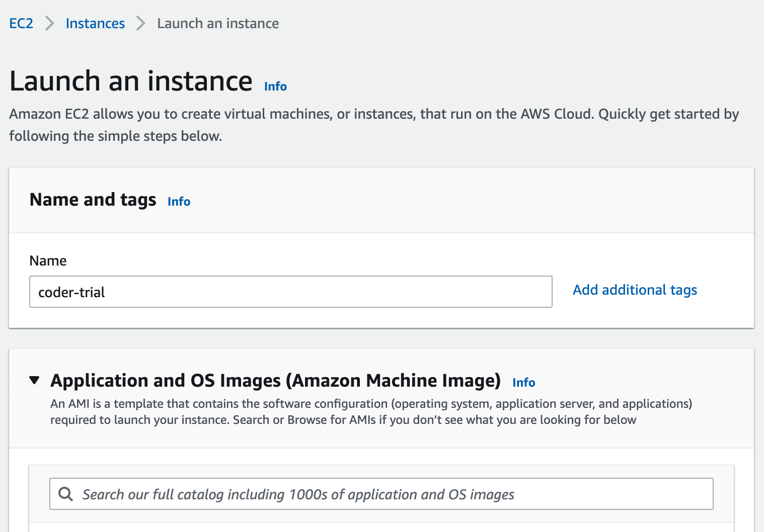
Task: Click Add additional tags
Action: click(635, 290)
